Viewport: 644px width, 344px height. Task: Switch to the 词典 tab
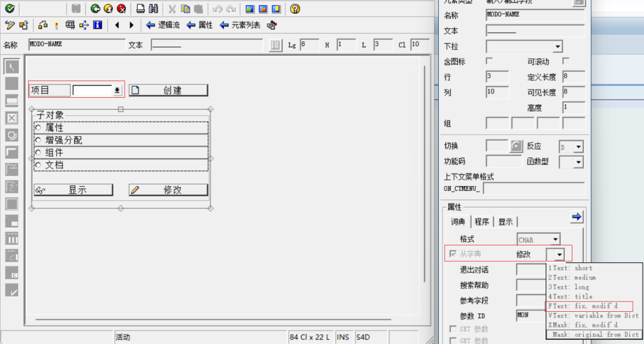(458, 222)
